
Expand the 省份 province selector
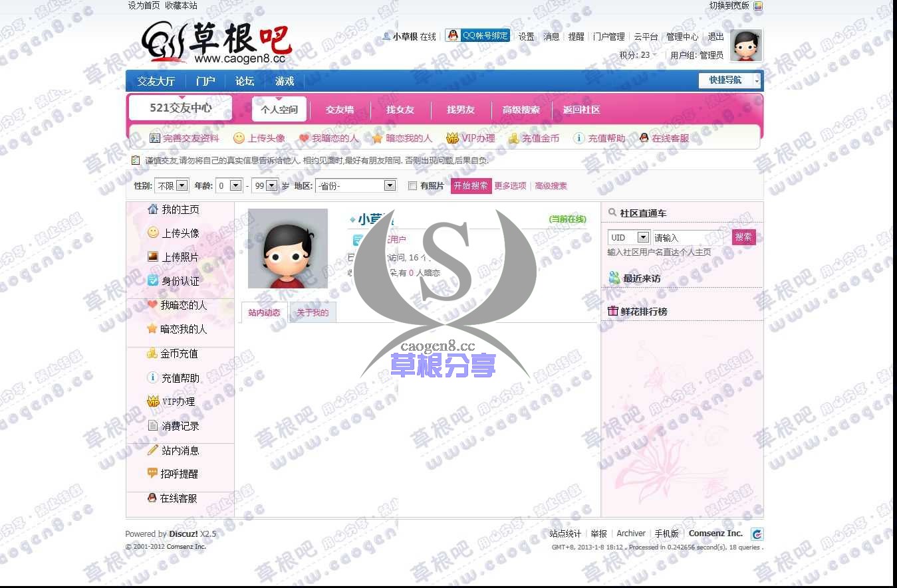point(356,185)
